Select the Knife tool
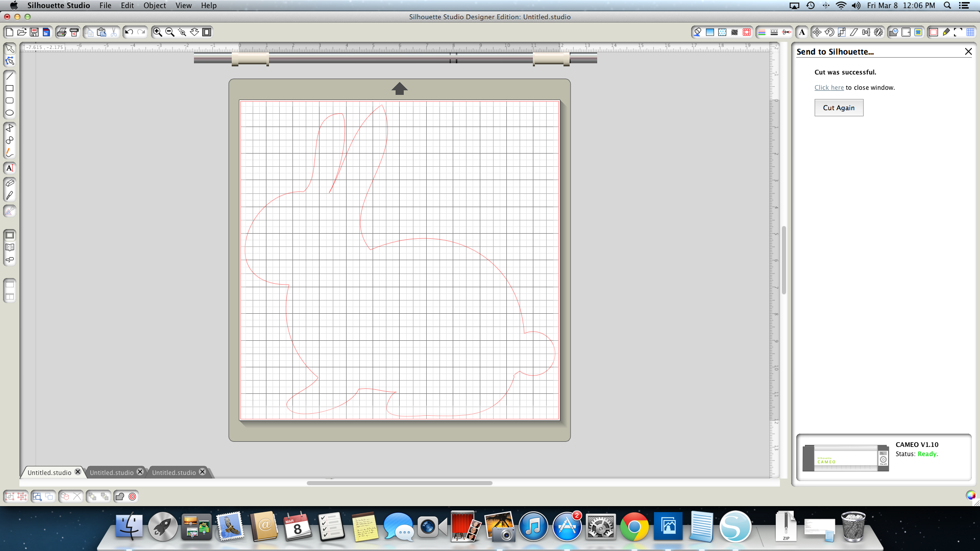The height and width of the screenshot is (551, 980). click(x=10, y=195)
